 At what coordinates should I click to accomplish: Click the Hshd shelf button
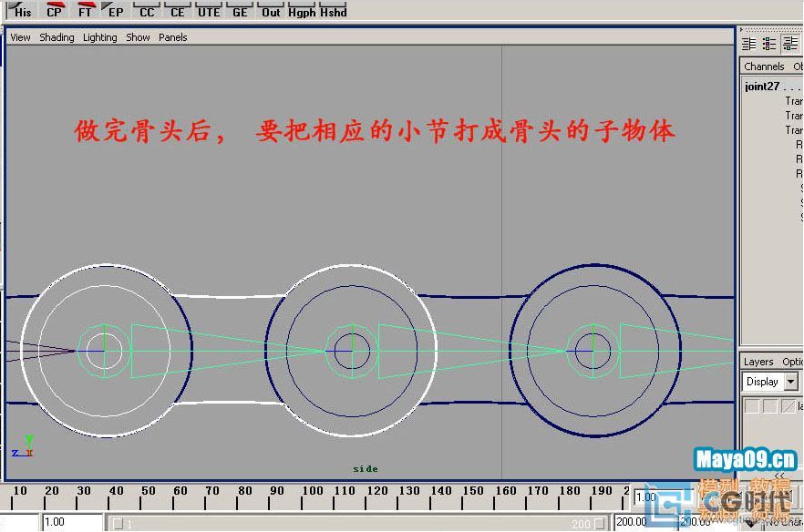pos(333,10)
